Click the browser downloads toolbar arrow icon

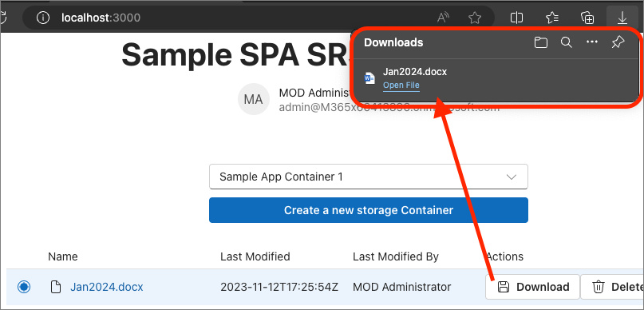(x=622, y=18)
